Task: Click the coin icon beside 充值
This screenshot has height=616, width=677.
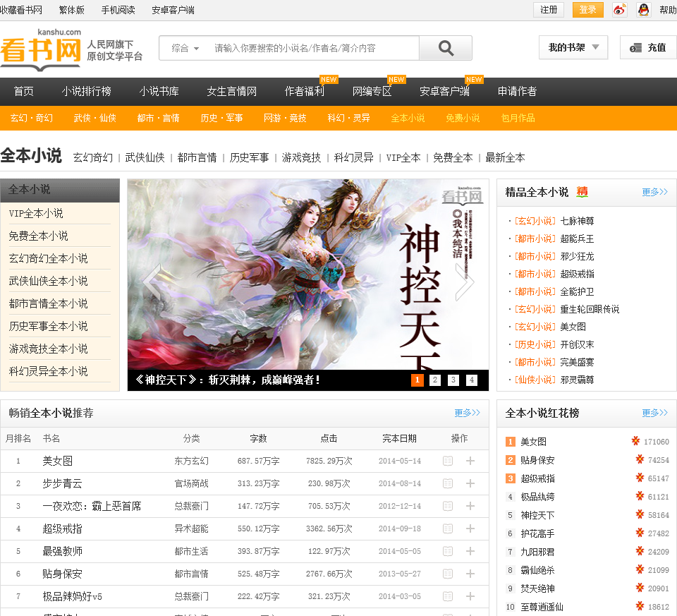Action: (635, 48)
